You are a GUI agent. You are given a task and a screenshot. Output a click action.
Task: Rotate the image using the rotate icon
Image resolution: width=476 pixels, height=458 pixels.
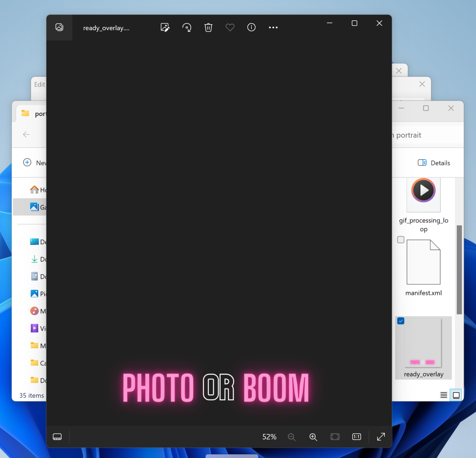[x=187, y=27]
